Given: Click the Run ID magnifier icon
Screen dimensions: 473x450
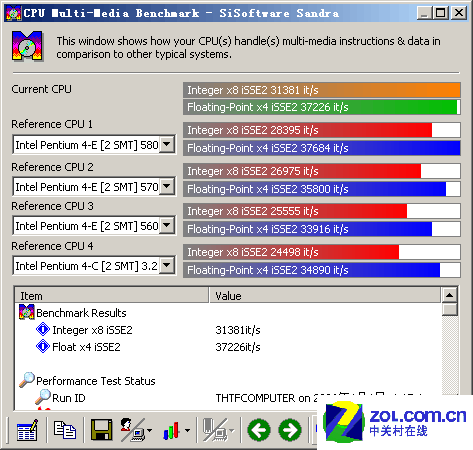Looking at the screenshot, I should coord(43,397).
